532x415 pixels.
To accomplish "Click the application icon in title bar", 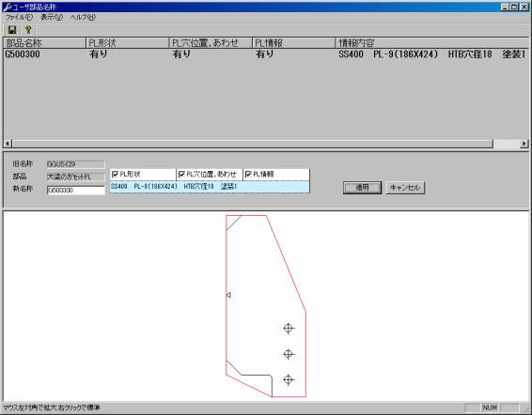I will [7, 7].
